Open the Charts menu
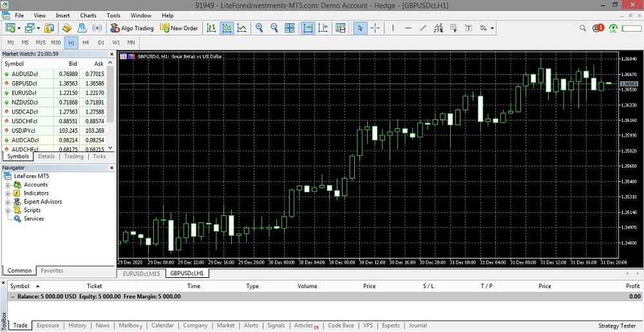The width and height of the screenshot is (644, 332). pyautogui.click(x=88, y=15)
